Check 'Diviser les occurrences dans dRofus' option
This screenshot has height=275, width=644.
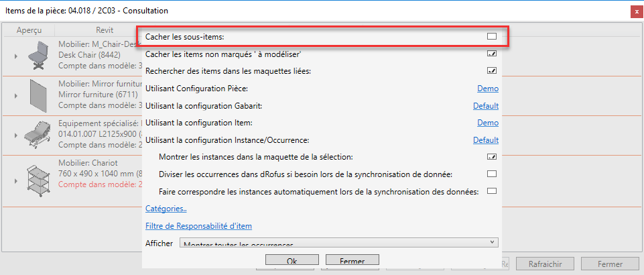[x=492, y=174]
